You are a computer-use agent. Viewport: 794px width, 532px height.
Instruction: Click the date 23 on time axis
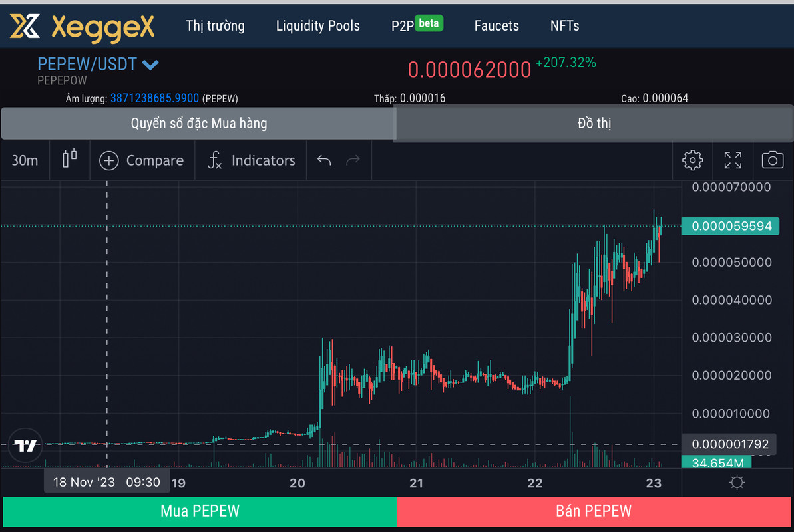point(654,483)
